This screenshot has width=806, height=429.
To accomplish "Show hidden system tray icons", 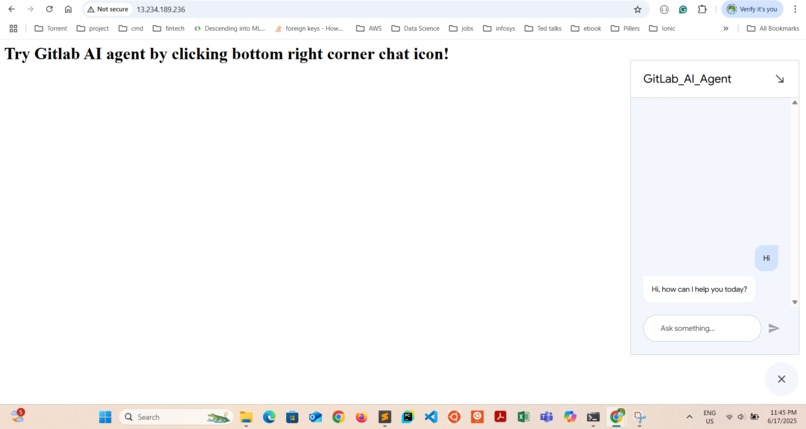I will [x=689, y=417].
